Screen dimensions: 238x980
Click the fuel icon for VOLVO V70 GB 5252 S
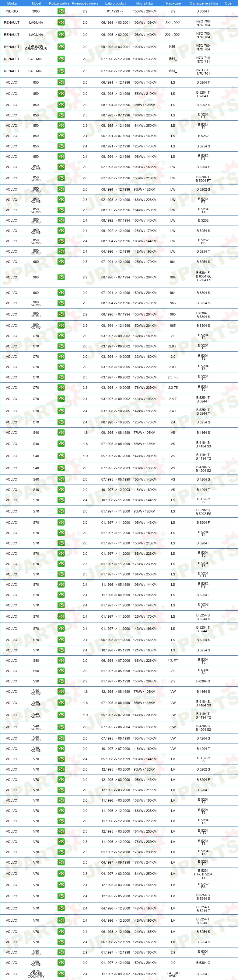(61, 759)
